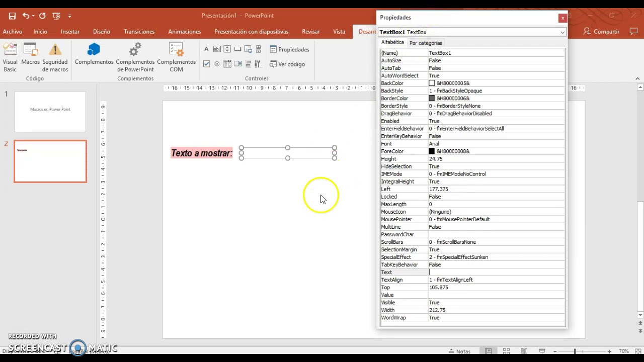The height and width of the screenshot is (362, 644).
Task: Go to the Transiciones tab
Action: coord(139,32)
